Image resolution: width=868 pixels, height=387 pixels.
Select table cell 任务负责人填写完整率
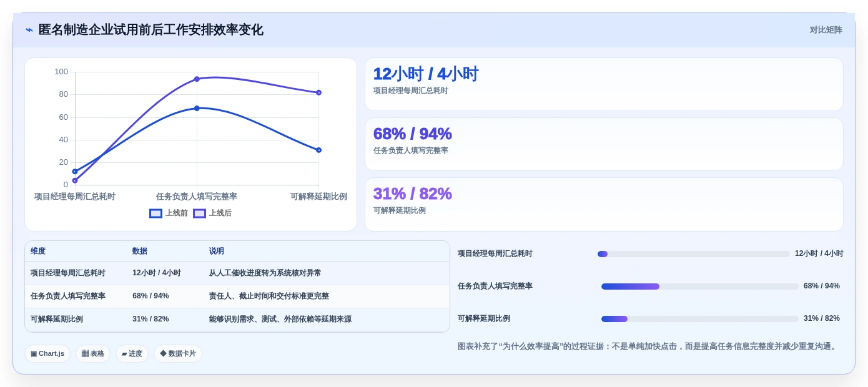pos(68,296)
